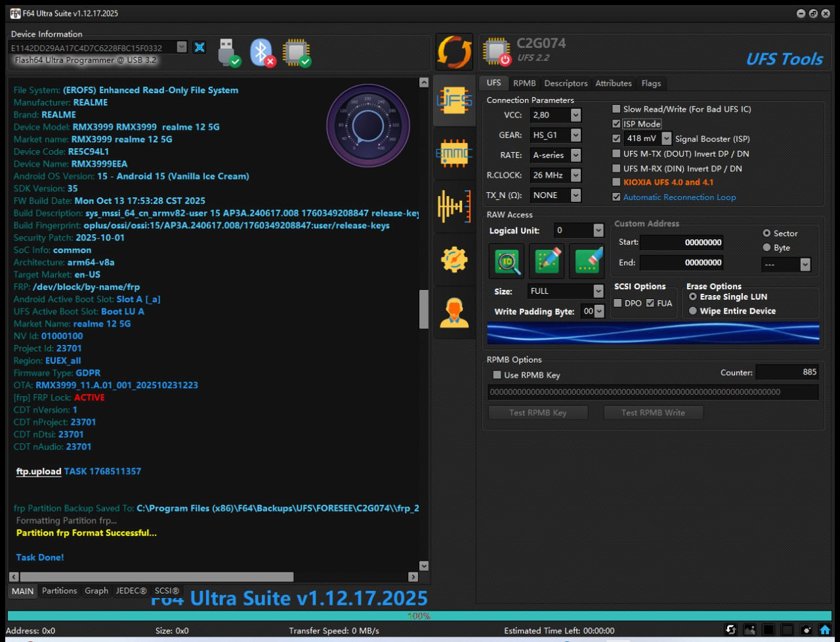
Task: Open the R.CLOCK dropdown
Action: point(576,175)
